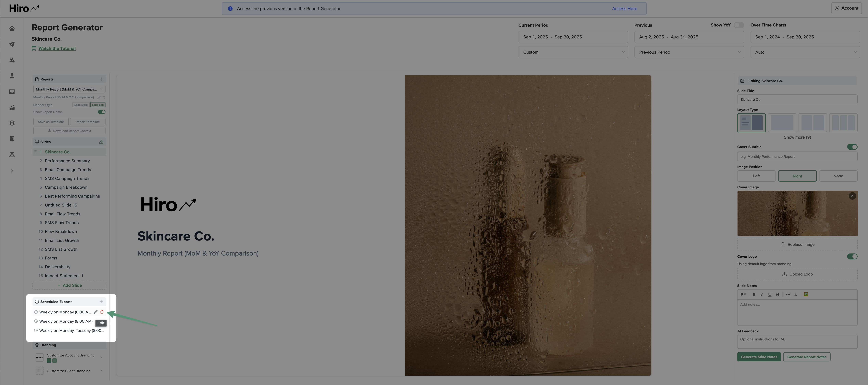Viewport: 868px width, 385px height.
Task: Add a new report with plus icon
Action: point(101,79)
